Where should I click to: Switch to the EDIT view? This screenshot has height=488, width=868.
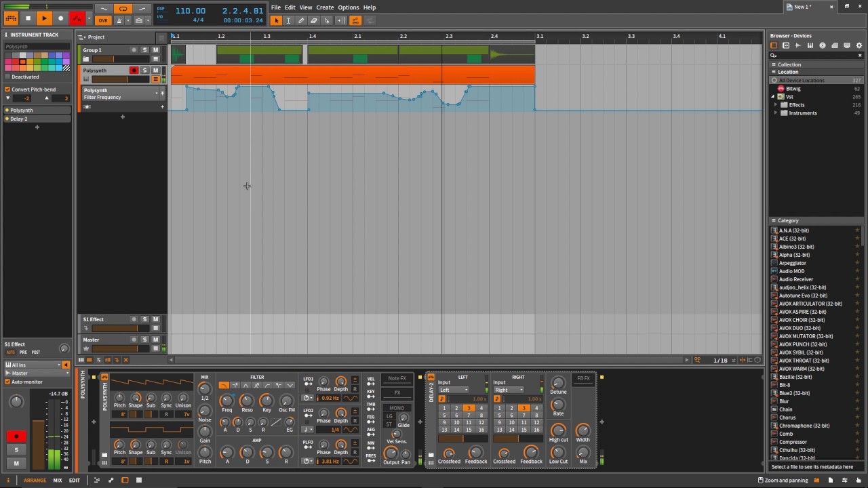pos(74,481)
